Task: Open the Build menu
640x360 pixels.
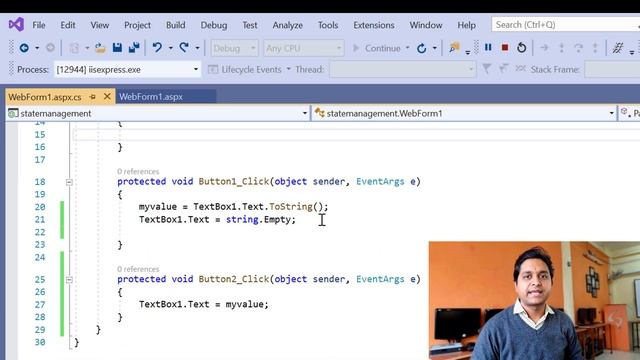Action: [176, 25]
